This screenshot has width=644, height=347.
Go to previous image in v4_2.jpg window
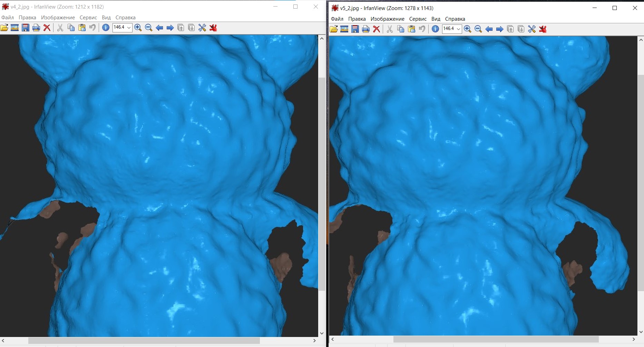coord(159,28)
